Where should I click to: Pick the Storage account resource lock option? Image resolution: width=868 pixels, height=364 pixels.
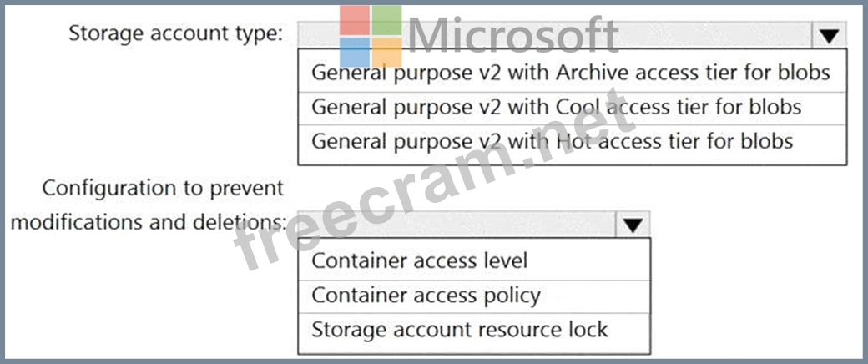click(460, 329)
